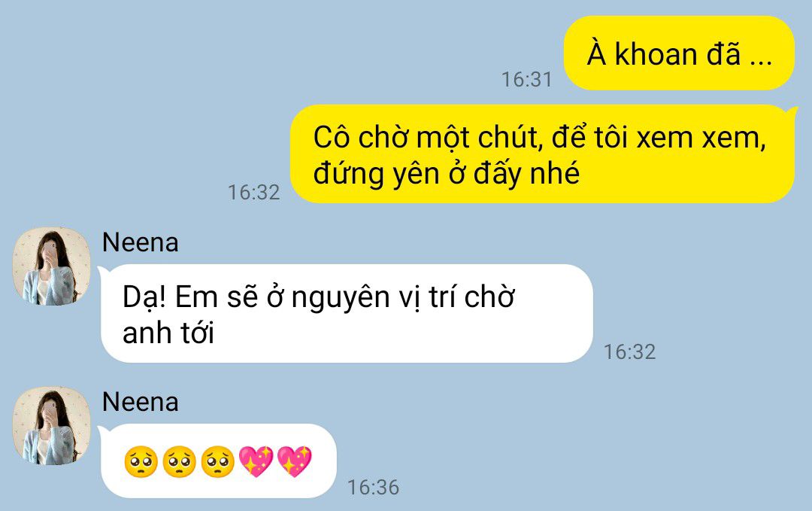Click the text "đứng yên ở đấy nhé"
Screen dimensions: 812x511
[x=447, y=174]
